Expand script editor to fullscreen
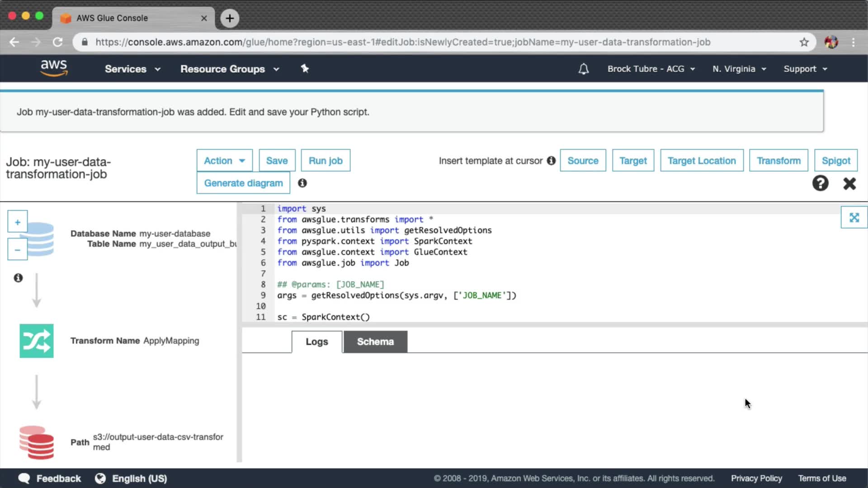The image size is (868, 488). [x=854, y=218]
